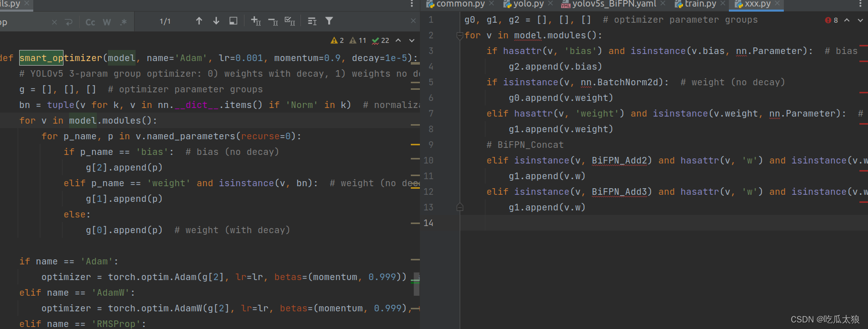This screenshot has height=329, width=868.
Task: Click 'g0.append(v.weight)' in xxx.py
Action: point(561,98)
